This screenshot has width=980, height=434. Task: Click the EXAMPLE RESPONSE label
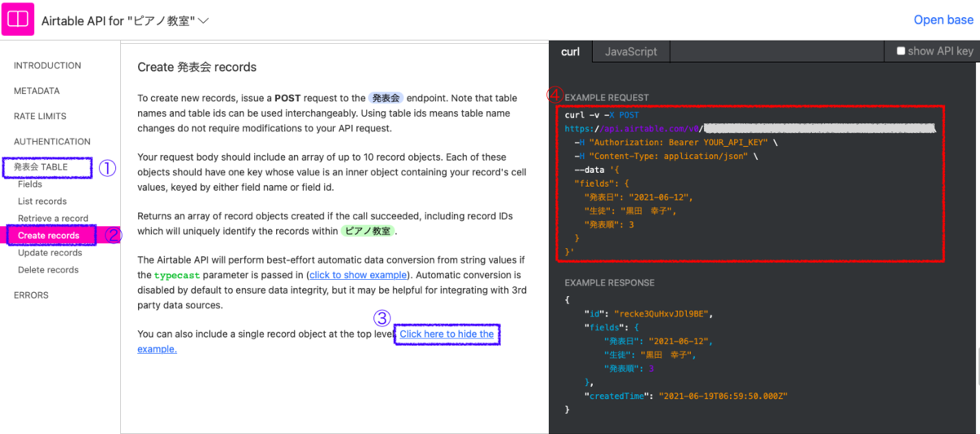[x=609, y=283]
